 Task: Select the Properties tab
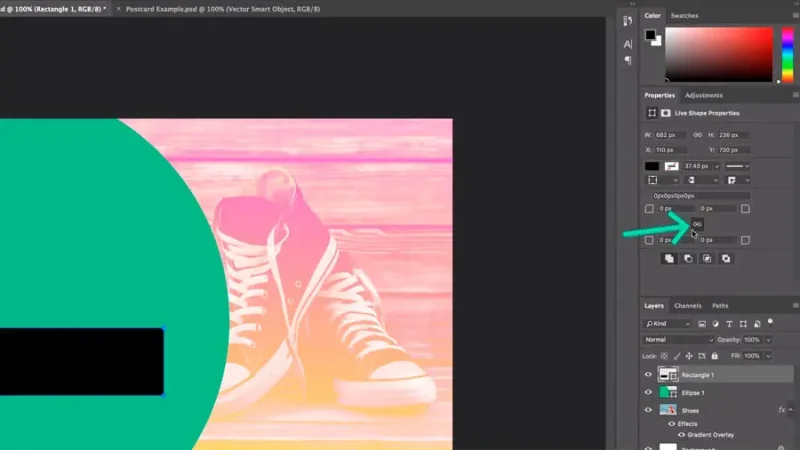click(659, 95)
